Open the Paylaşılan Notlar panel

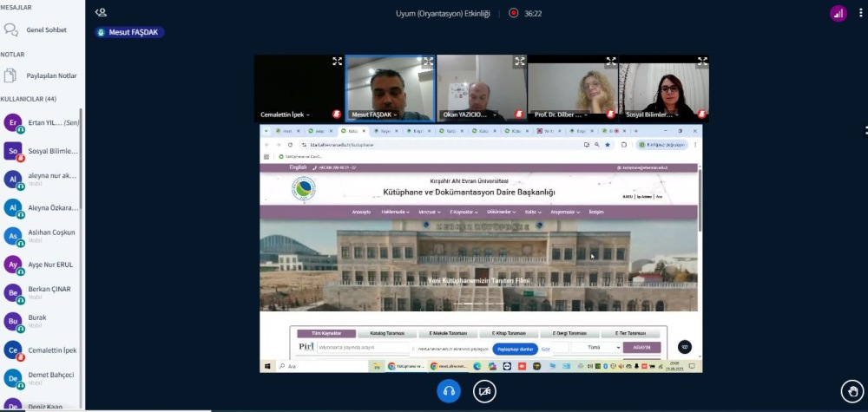(x=50, y=75)
